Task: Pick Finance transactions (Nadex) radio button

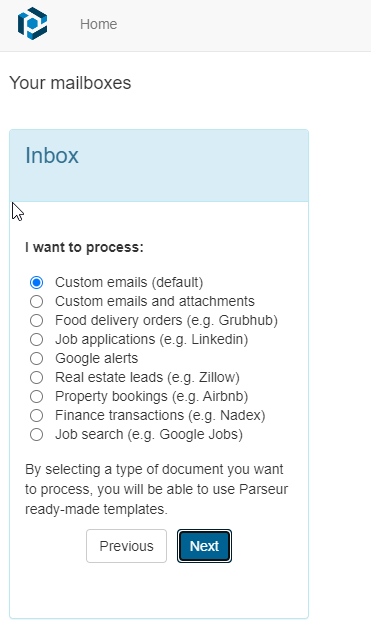Action: [x=36, y=416]
